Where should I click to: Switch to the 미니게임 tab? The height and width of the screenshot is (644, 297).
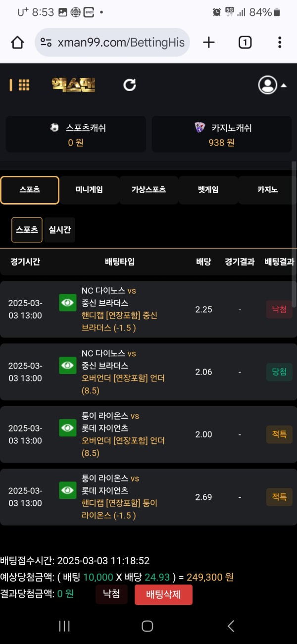tap(89, 190)
